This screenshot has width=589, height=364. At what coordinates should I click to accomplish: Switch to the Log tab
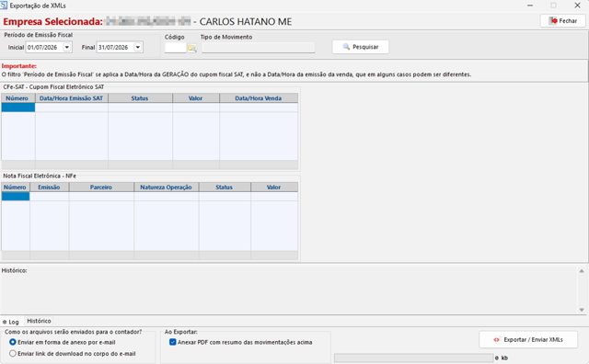tap(11, 322)
